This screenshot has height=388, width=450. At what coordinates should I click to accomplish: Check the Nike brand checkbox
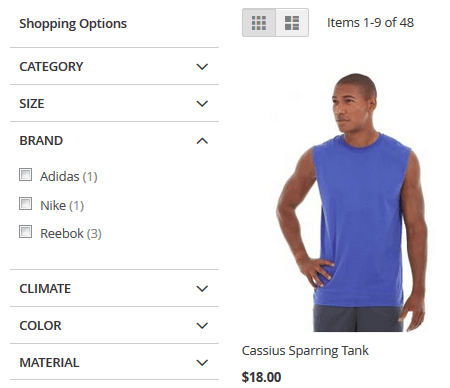tap(26, 204)
